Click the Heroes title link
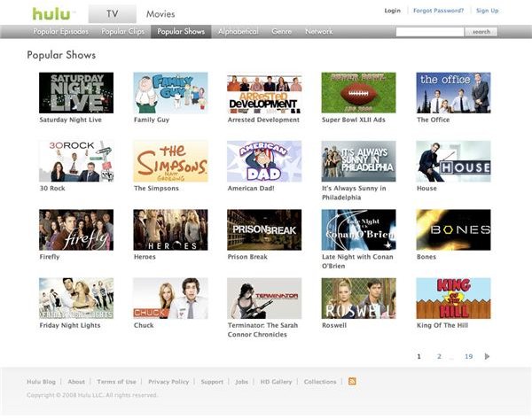The height and width of the screenshot is (419, 532). coord(145,257)
